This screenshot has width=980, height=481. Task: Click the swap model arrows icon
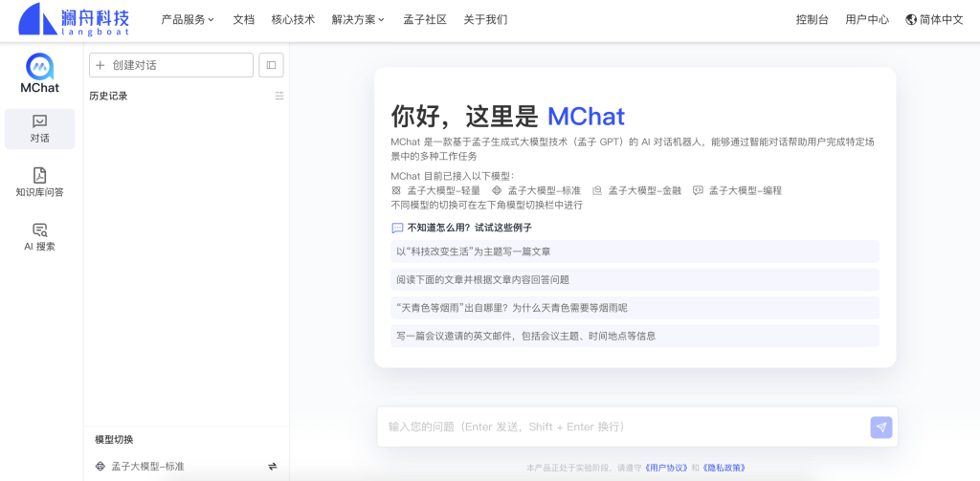tap(273, 466)
